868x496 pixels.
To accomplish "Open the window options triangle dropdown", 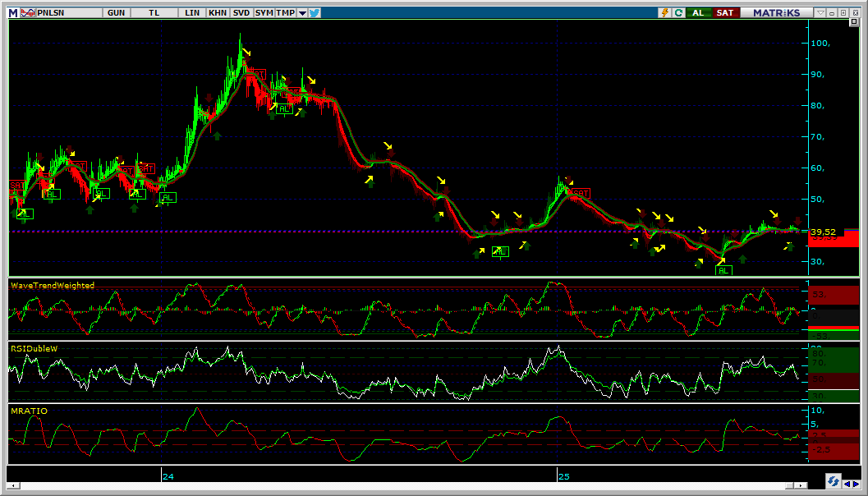I will click(x=821, y=12).
